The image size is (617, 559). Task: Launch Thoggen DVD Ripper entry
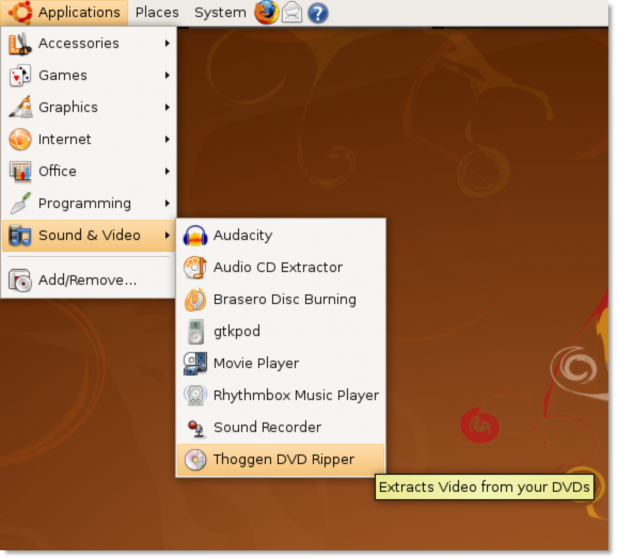(281, 460)
